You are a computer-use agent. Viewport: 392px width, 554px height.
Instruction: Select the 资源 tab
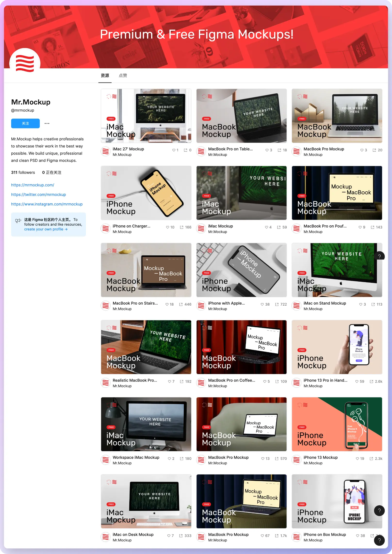[105, 76]
